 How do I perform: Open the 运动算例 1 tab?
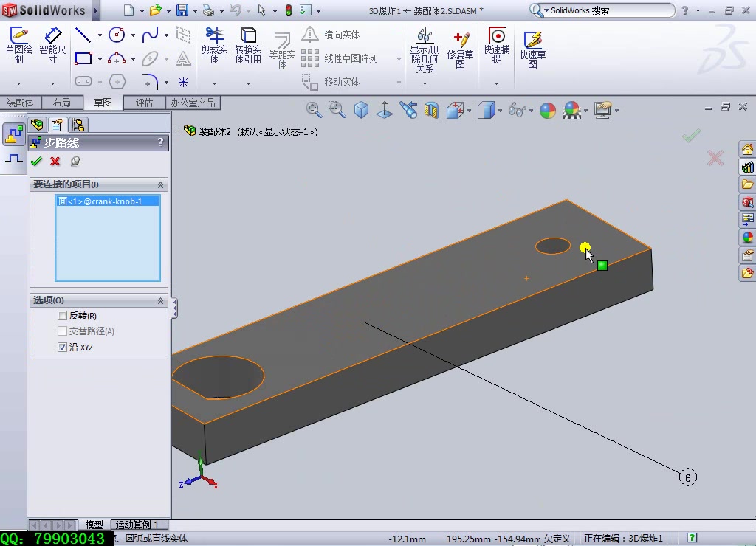tap(138, 524)
